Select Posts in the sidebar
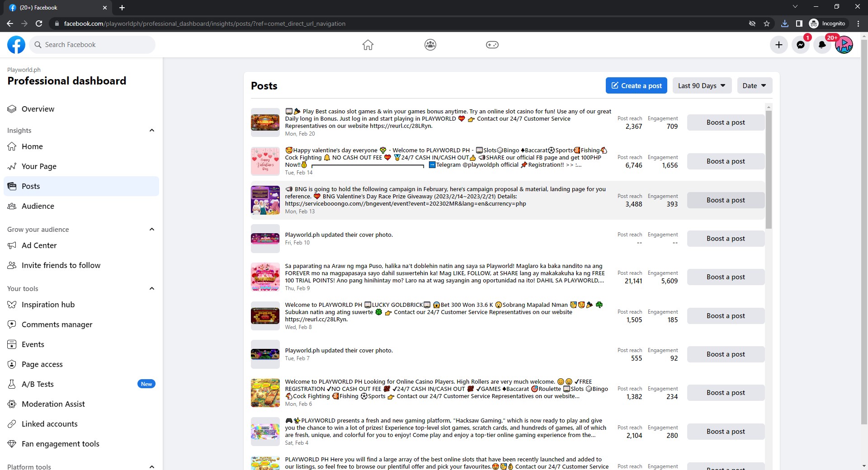 (81, 186)
